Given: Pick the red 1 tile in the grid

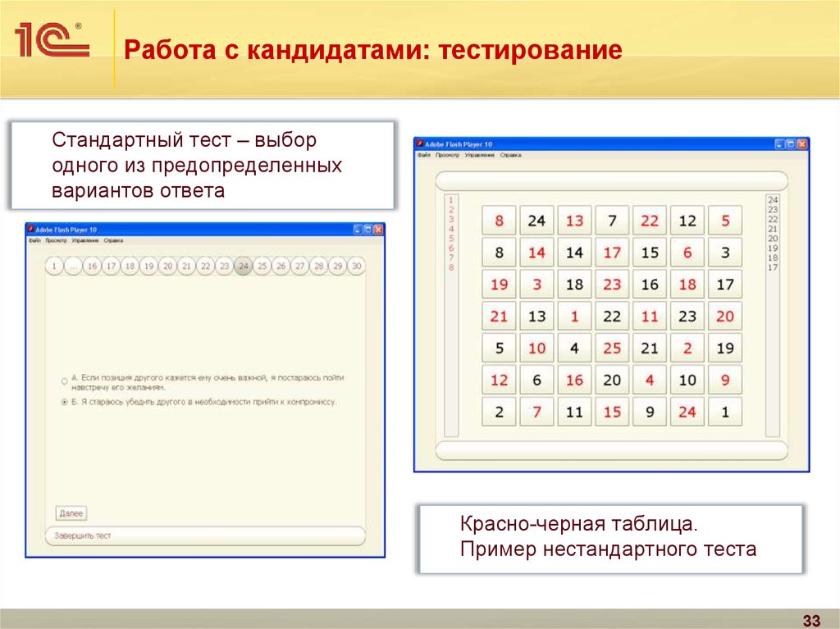Looking at the screenshot, I should pos(574,317).
